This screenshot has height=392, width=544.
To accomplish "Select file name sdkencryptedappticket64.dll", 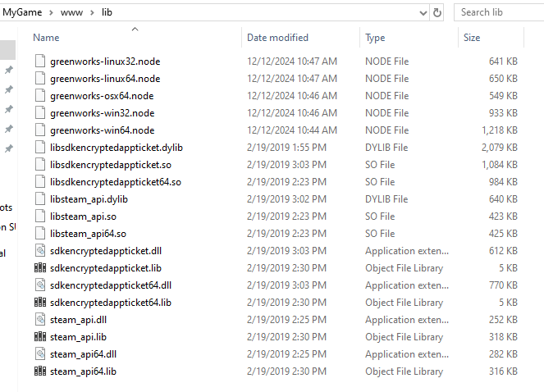I will [x=111, y=285].
